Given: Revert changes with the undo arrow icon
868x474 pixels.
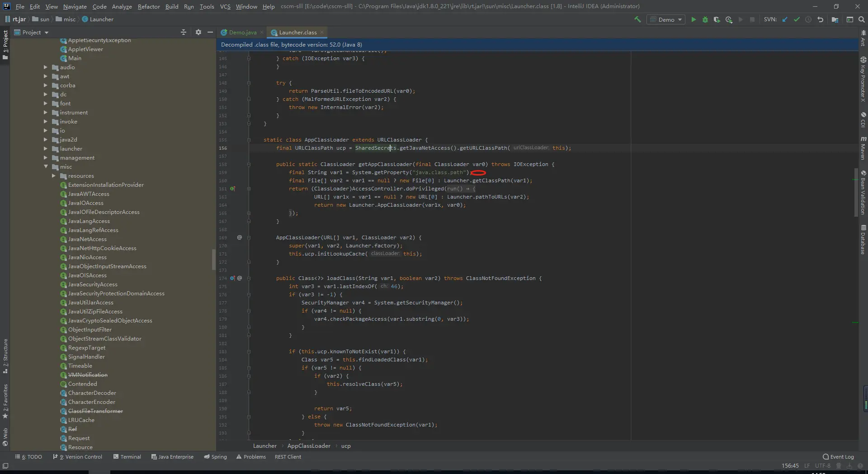Looking at the screenshot, I should point(820,19).
